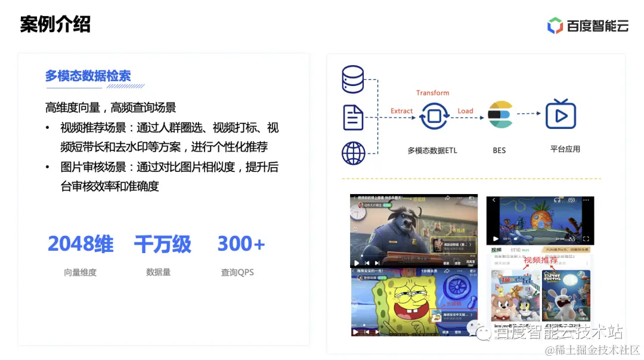Select the white rabbit movie poster thumbnail
The image size is (644, 360).
(566, 296)
